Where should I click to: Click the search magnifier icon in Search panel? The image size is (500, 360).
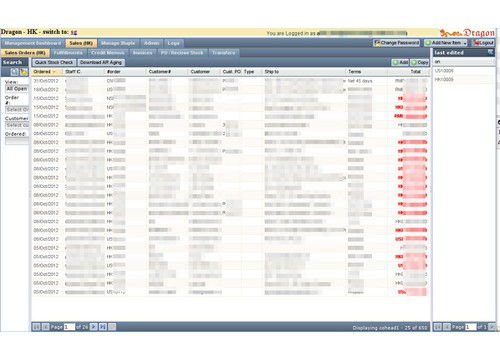point(14,72)
